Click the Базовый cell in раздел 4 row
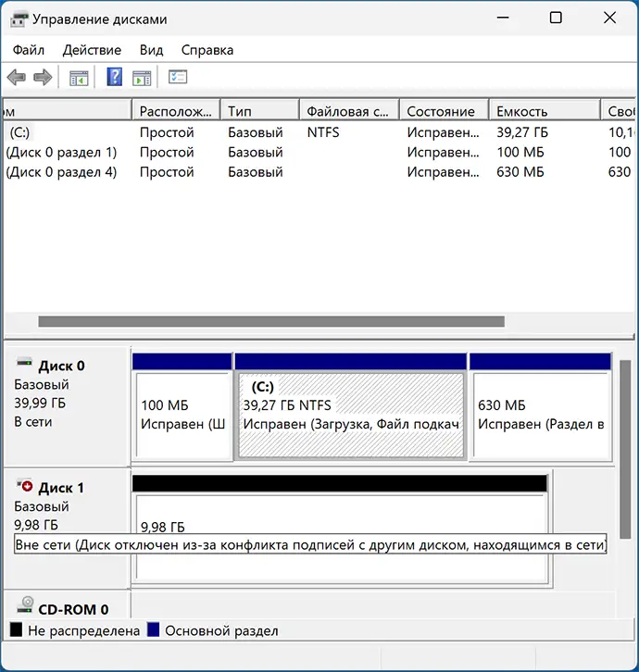The width and height of the screenshot is (639, 672). point(256,172)
